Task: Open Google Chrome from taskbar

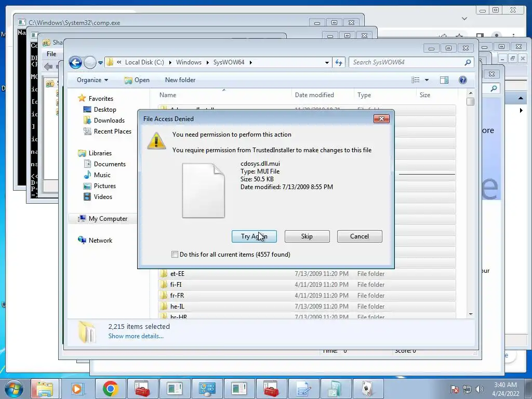Action: [x=110, y=389]
